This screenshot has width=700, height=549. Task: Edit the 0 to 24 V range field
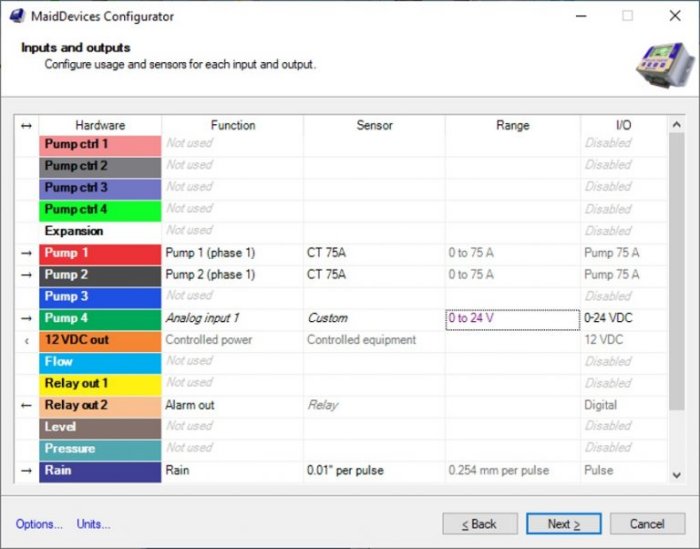pos(512,319)
